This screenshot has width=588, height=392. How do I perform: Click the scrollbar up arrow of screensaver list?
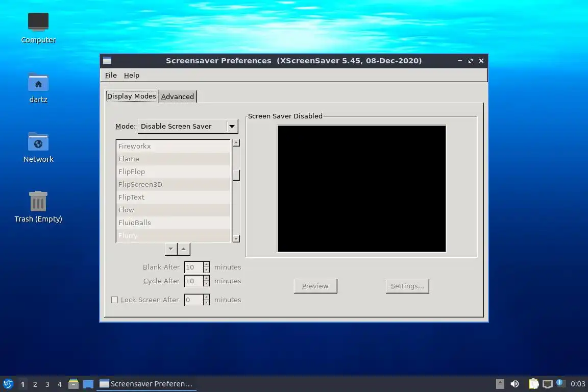pos(236,142)
